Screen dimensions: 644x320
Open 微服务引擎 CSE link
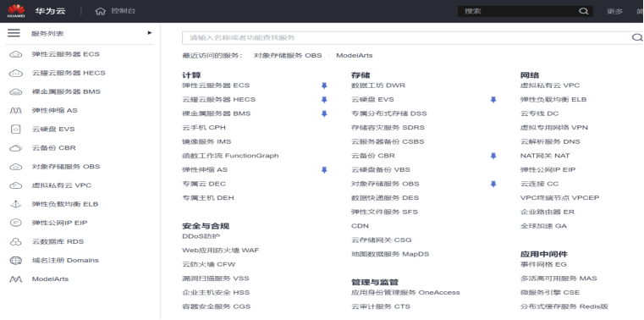point(550,292)
